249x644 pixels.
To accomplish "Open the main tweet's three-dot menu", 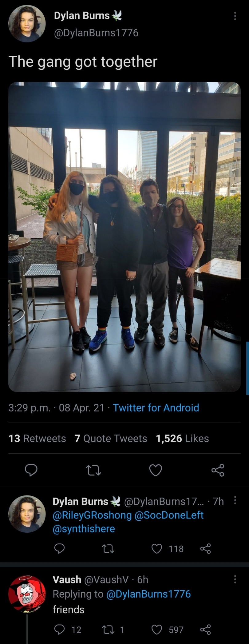I will coord(235,16).
